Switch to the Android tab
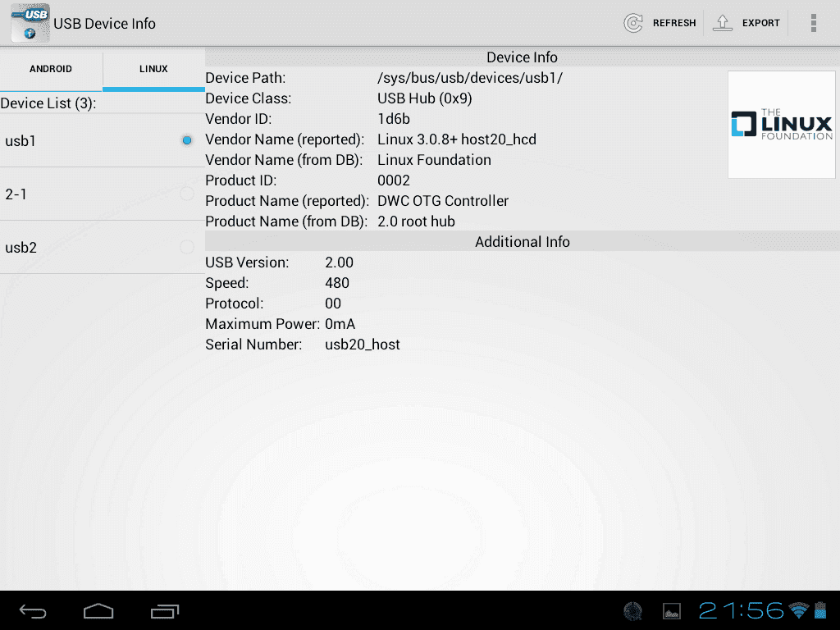 click(51, 69)
